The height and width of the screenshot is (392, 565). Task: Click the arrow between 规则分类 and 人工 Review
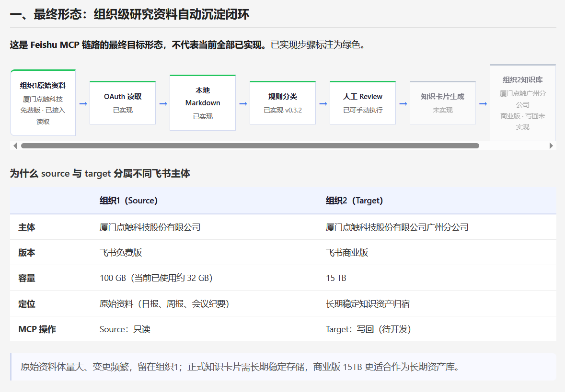(x=323, y=104)
